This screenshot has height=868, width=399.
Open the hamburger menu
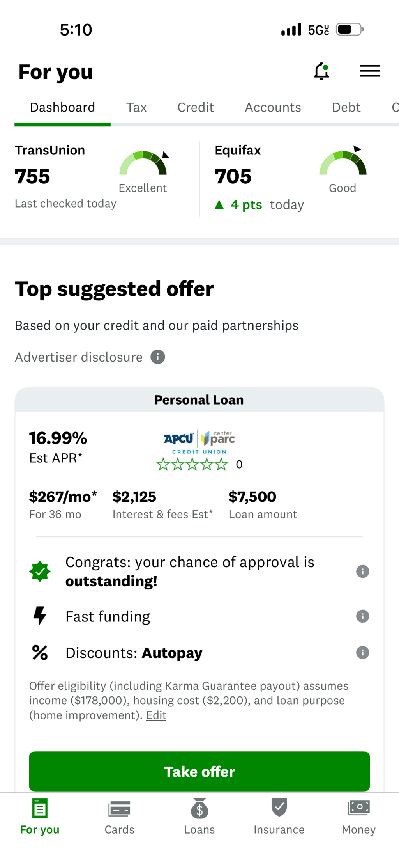369,71
